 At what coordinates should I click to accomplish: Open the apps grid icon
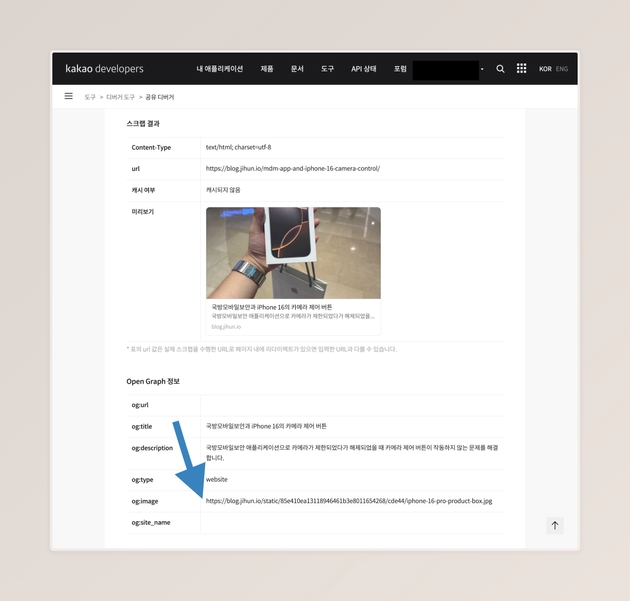point(521,69)
